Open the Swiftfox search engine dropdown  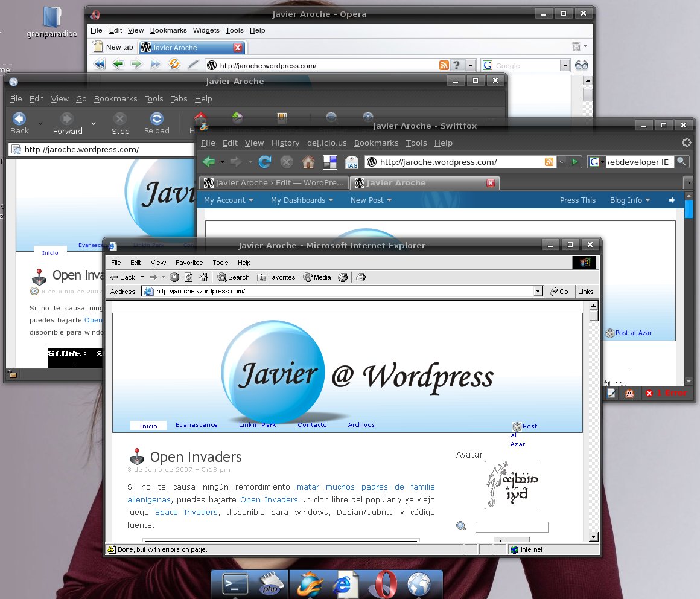point(602,162)
